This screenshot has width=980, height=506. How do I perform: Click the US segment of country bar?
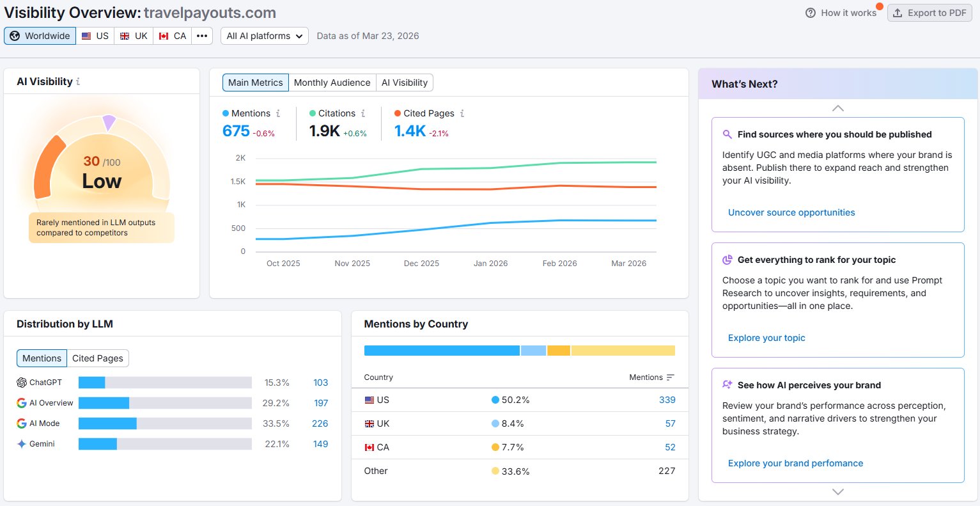[x=442, y=351]
